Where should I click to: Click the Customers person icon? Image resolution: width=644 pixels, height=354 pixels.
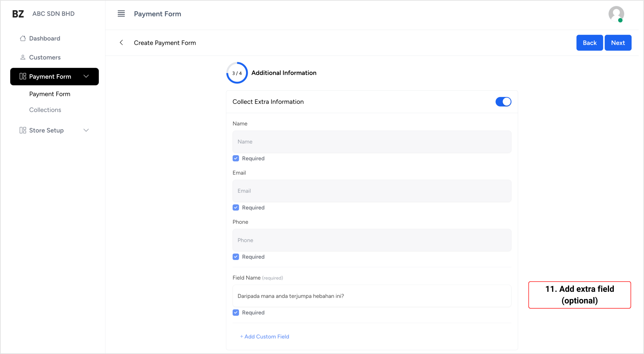pyautogui.click(x=23, y=57)
